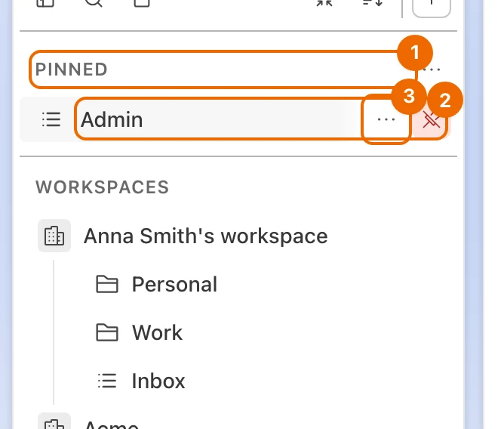Open the Work folder
The width and height of the screenshot is (504, 429).
click(x=157, y=332)
